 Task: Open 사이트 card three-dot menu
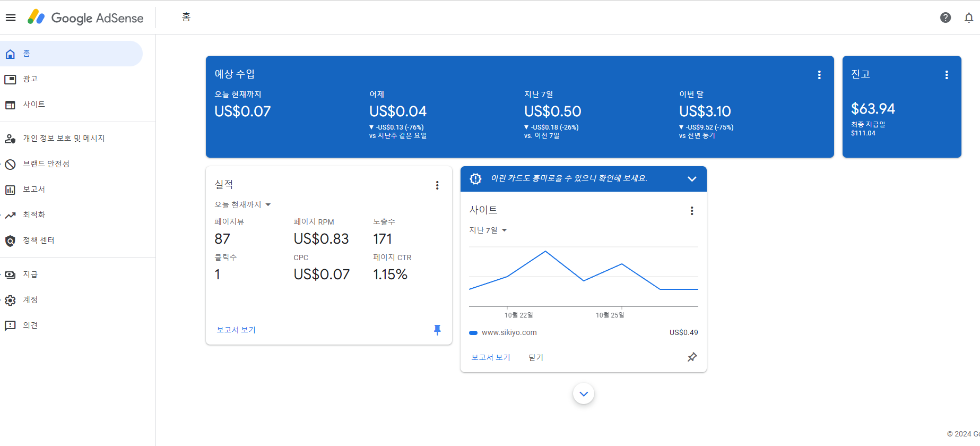click(692, 211)
